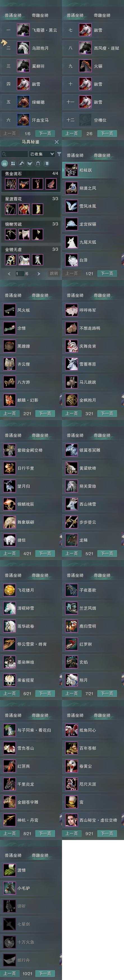
Task: Select the 小毛驴 donkey mount icon
Action: pos(10,888)
